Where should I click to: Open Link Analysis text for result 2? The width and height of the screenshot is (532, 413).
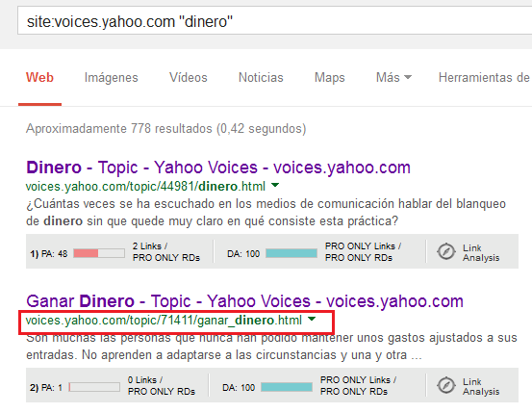481,386
